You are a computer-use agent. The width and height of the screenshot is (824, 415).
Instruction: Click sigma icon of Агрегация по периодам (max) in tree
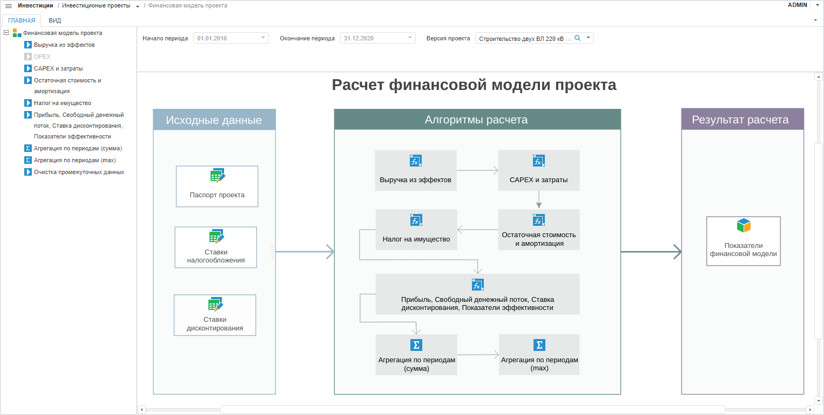coord(28,160)
